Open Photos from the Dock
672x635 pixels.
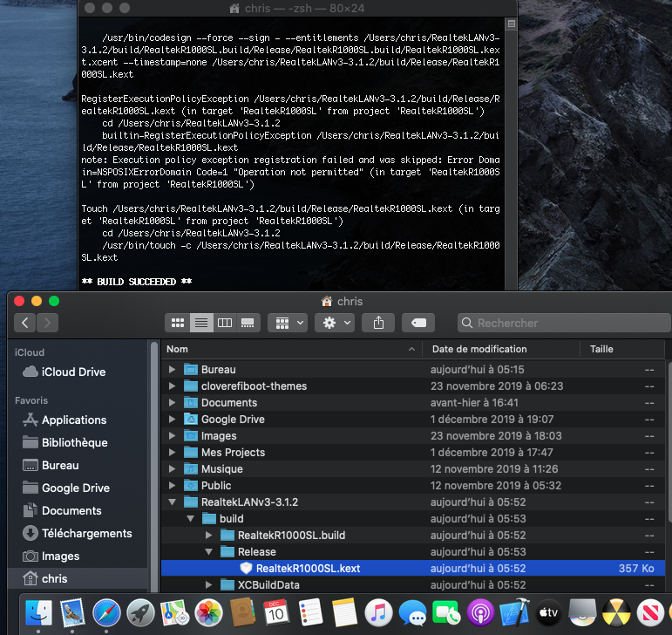[x=208, y=612]
